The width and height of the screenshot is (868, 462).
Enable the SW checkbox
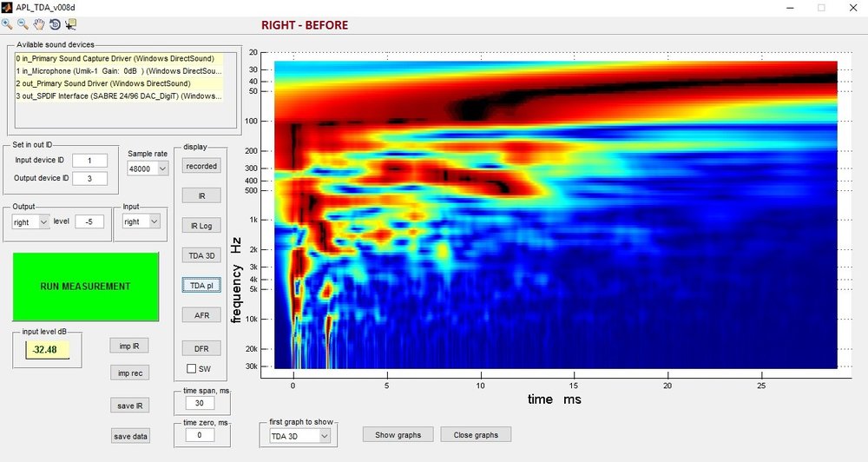[x=192, y=368]
